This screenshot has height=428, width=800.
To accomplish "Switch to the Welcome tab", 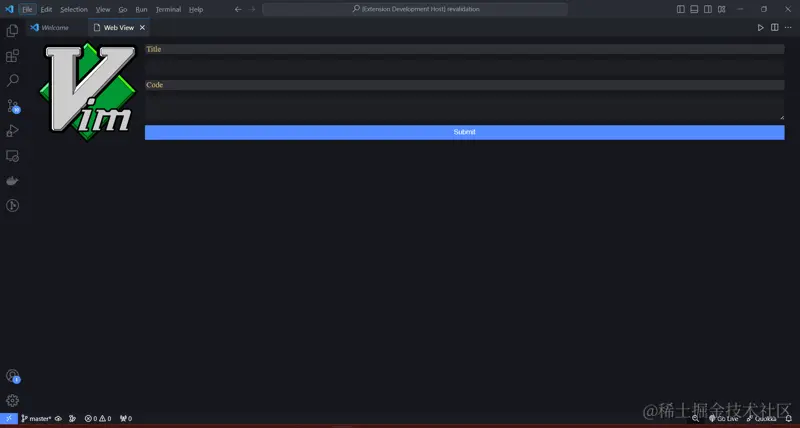I will [x=56, y=28].
